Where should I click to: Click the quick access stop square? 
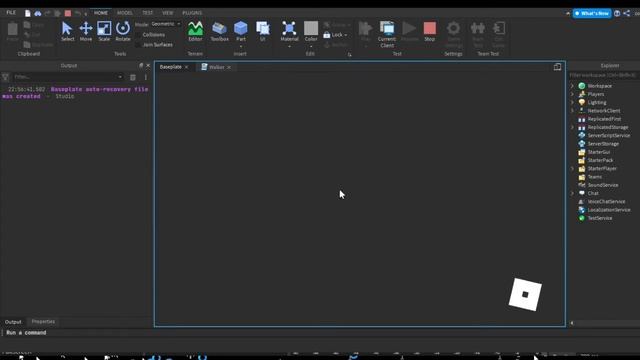[x=68, y=13]
